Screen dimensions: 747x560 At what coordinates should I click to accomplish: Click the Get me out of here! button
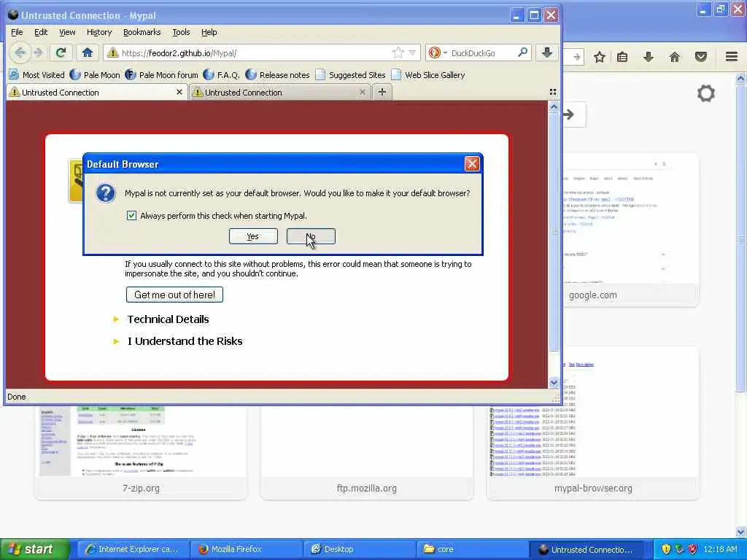tap(174, 295)
